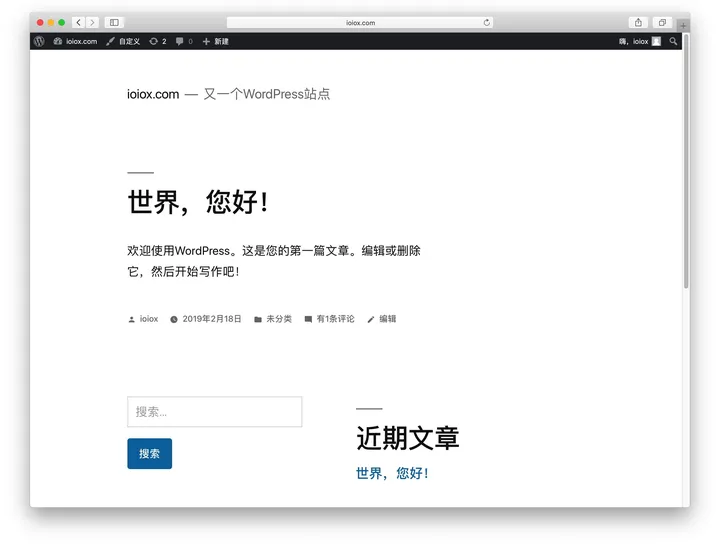Open the comments bubble in admin bar
The width and height of the screenshot is (720, 555).
pos(184,41)
